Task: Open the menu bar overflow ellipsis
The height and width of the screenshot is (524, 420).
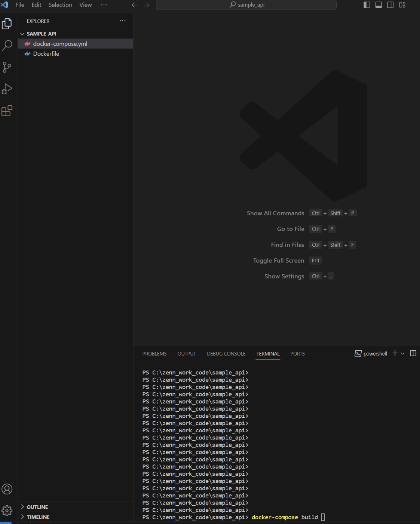Action: click(x=104, y=5)
